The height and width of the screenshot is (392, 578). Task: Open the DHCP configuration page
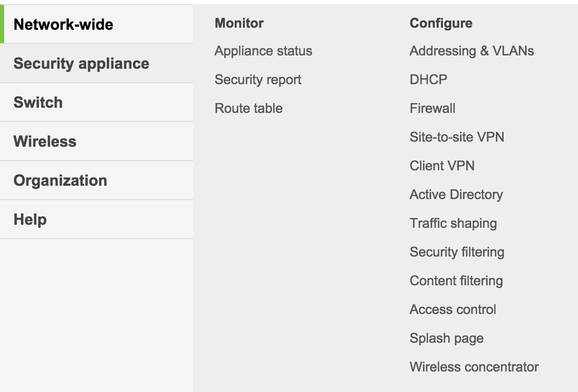point(428,80)
